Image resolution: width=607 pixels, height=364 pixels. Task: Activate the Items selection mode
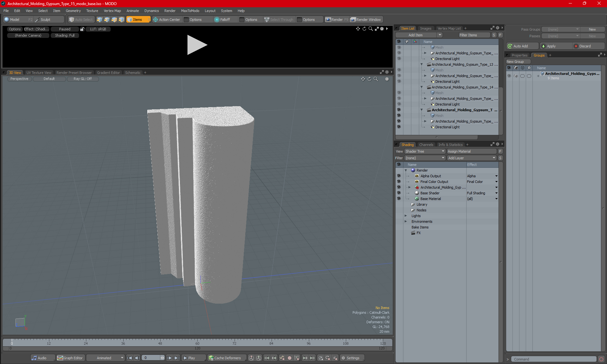138,20
